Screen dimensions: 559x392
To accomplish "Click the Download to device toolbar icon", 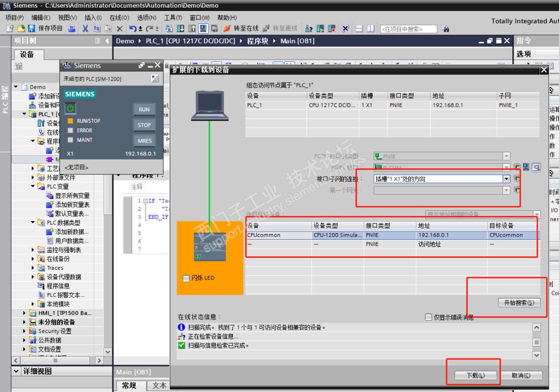I will click(x=181, y=28).
